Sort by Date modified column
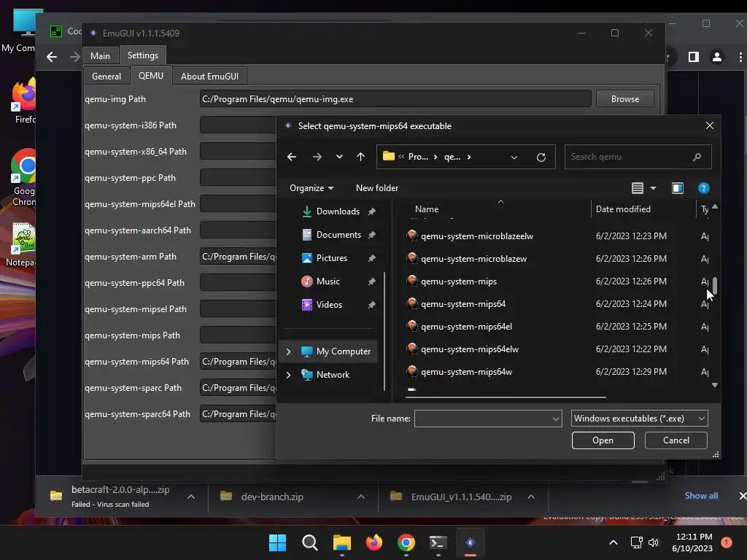This screenshot has width=747, height=560. pyautogui.click(x=623, y=209)
